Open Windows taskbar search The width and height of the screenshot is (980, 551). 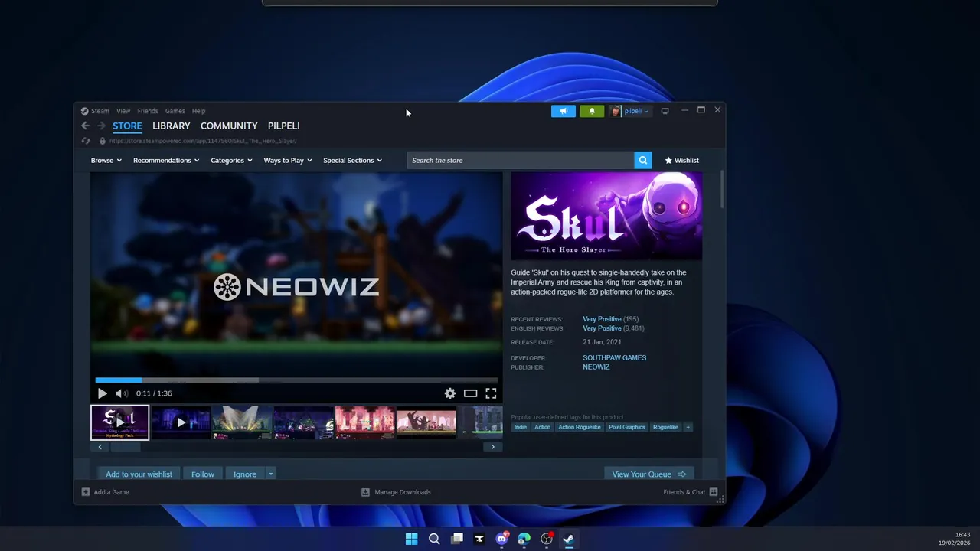[x=434, y=539]
